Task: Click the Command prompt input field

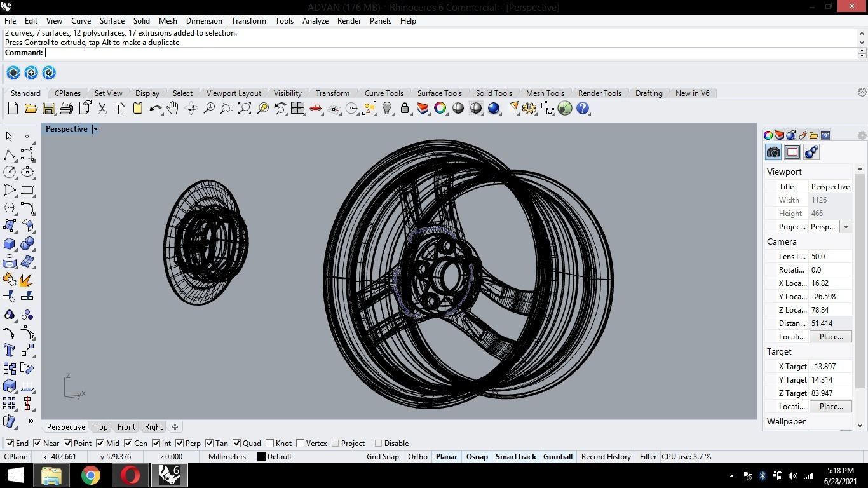Action: (x=451, y=53)
